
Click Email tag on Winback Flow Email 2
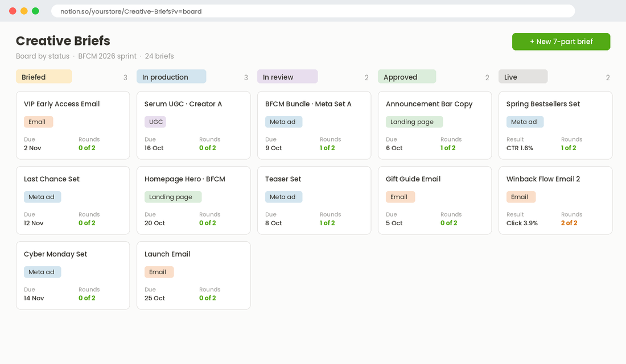(x=521, y=197)
